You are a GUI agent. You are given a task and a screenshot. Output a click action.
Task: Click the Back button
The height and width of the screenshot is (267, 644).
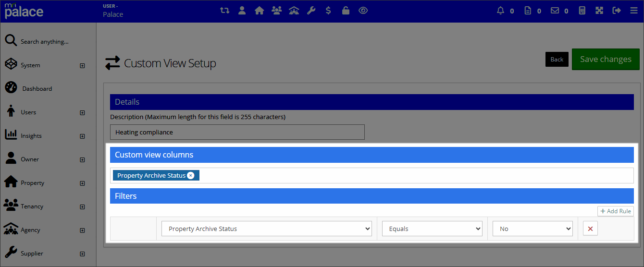[557, 59]
